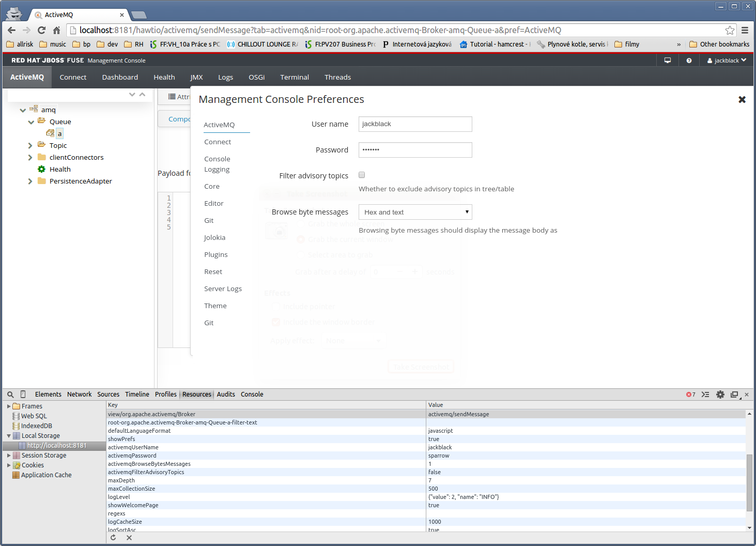Expand the Topic tree node

(30, 146)
